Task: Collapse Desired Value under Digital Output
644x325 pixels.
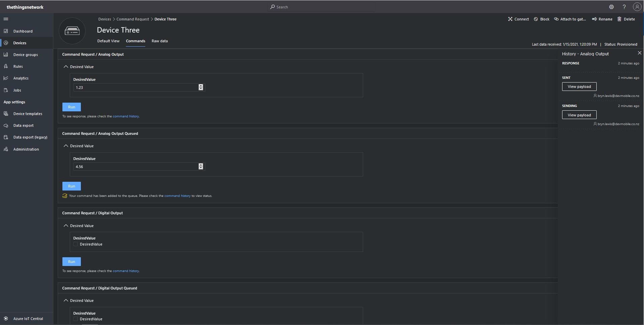Action: pyautogui.click(x=66, y=226)
